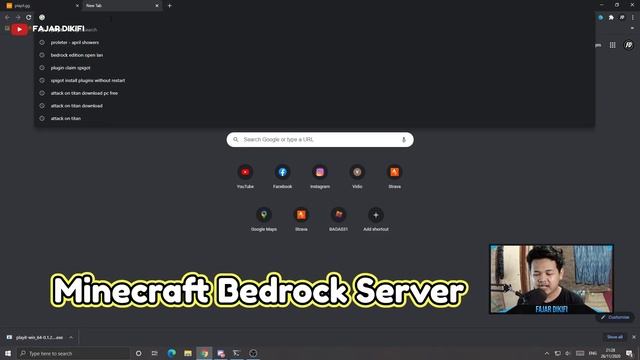This screenshot has width=640, height=360.
Task: Open Task View on the taskbar
Action: [155, 353]
